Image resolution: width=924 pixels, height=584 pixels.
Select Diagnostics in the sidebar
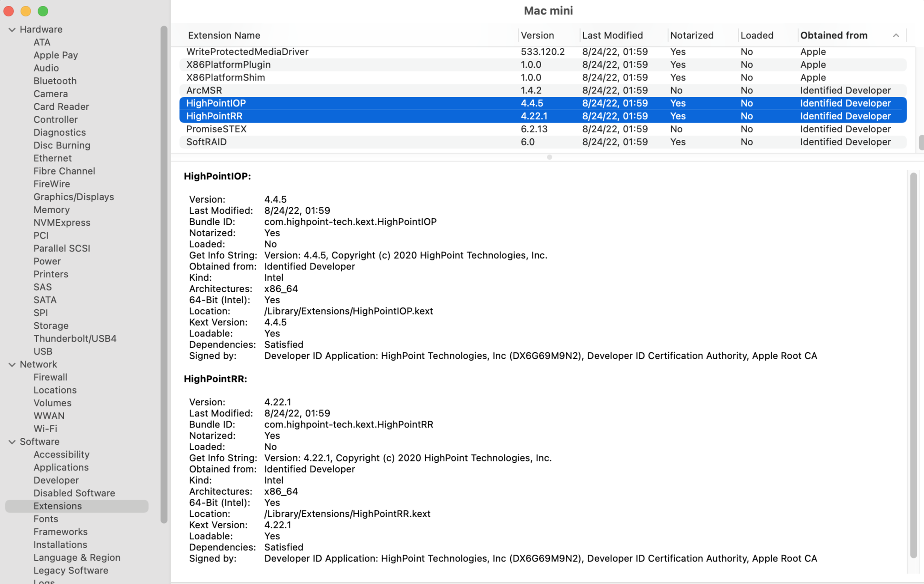[60, 133]
